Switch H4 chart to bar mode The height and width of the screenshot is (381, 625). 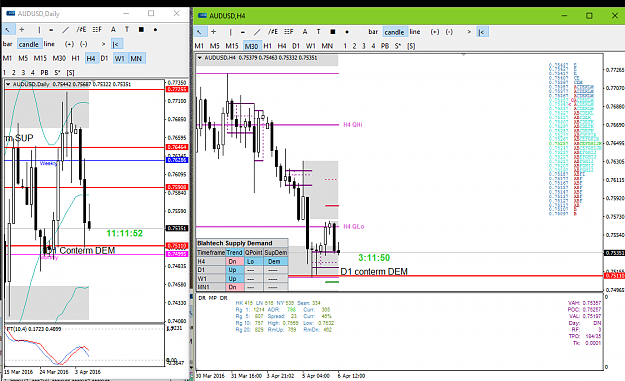[373, 32]
